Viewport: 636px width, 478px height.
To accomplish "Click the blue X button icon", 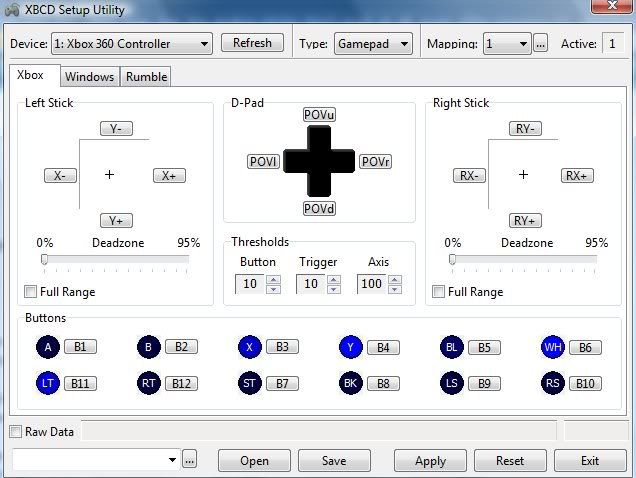I will point(250,347).
